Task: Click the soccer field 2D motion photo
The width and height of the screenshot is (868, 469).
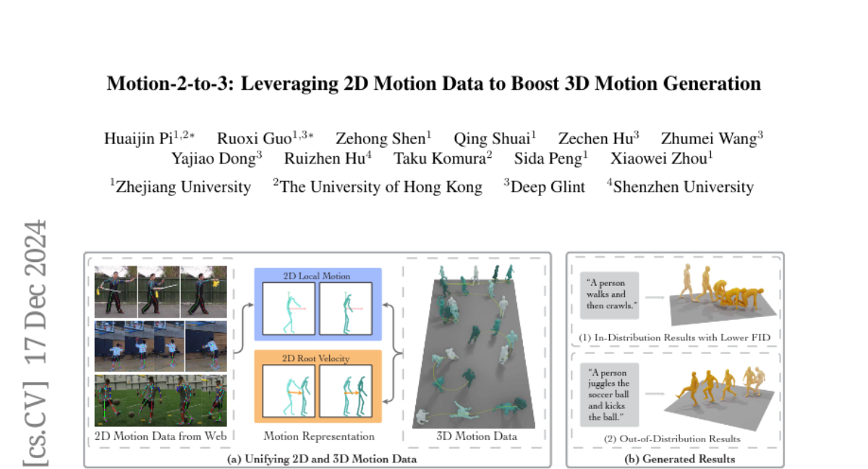Action: 161,400
